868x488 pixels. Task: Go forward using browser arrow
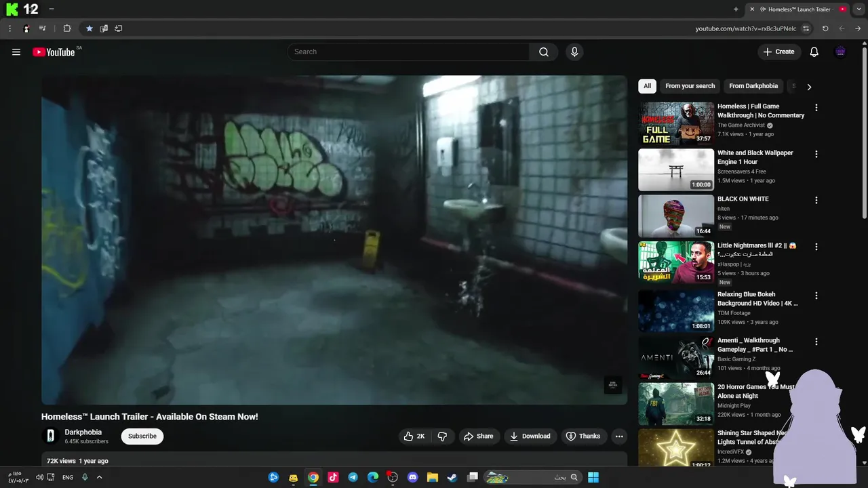click(859, 28)
